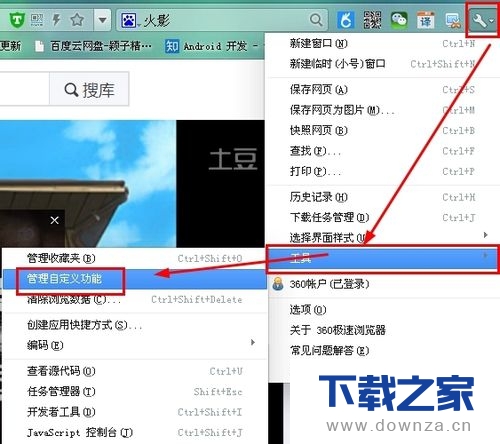Open JavaScript 控制台 (J)
The height and width of the screenshot is (444, 500).
coord(135,432)
